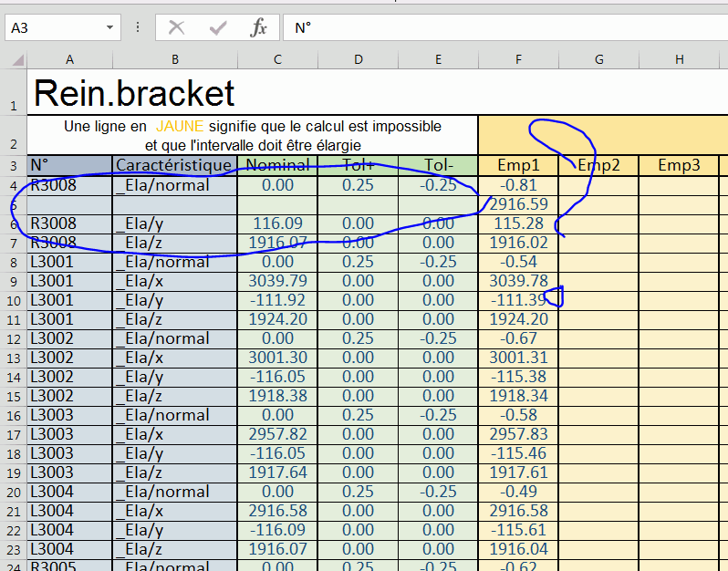Click the Emp3 header cell
This screenshot has width=728, height=571.
click(x=680, y=165)
